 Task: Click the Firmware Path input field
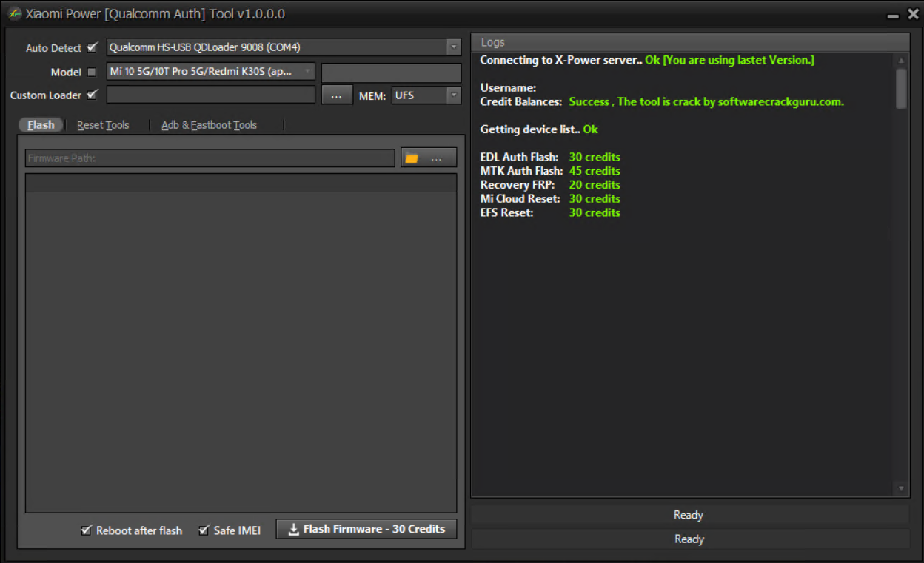click(210, 158)
